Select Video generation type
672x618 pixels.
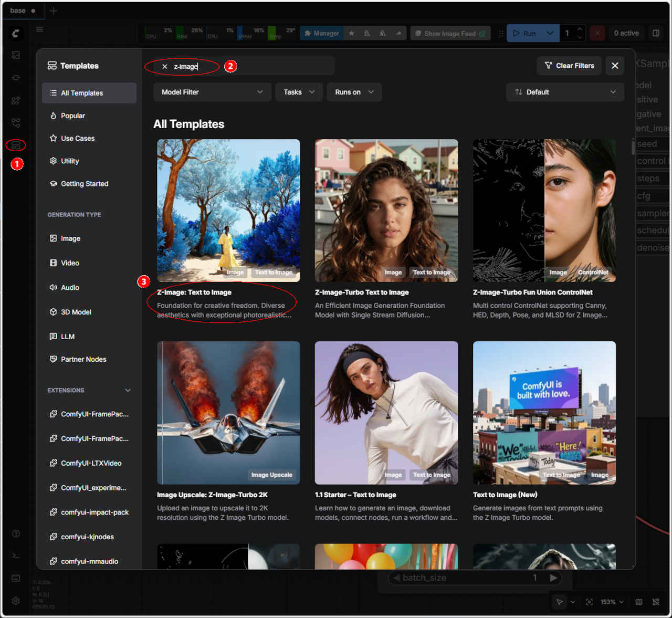[x=70, y=263]
